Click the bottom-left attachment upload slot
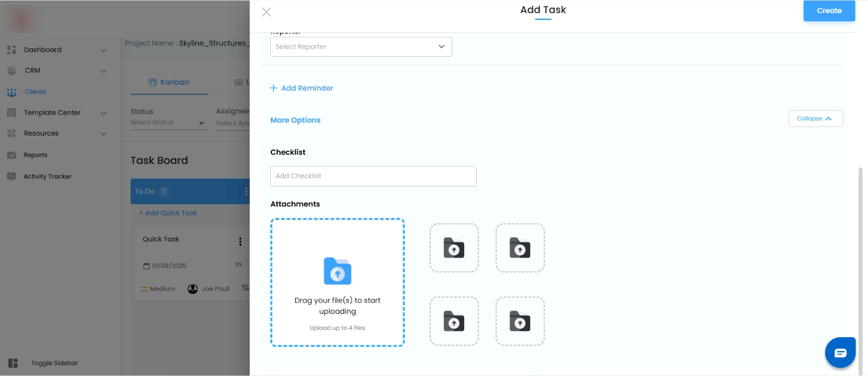 (x=454, y=321)
